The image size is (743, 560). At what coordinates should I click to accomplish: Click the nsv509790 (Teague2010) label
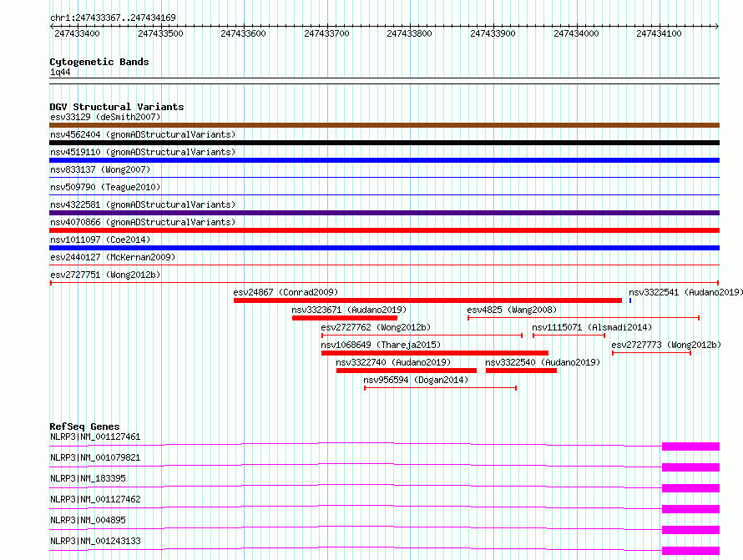click(x=105, y=187)
